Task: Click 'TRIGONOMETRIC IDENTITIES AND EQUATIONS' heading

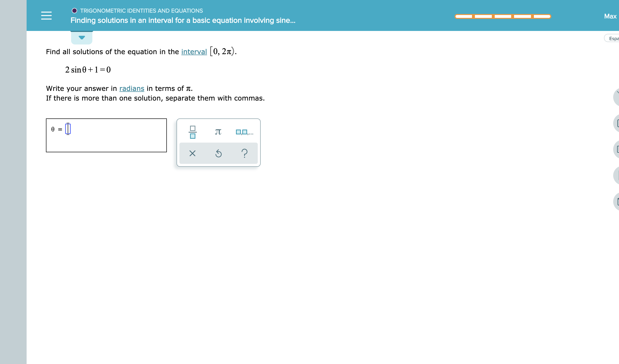Action: (141, 11)
